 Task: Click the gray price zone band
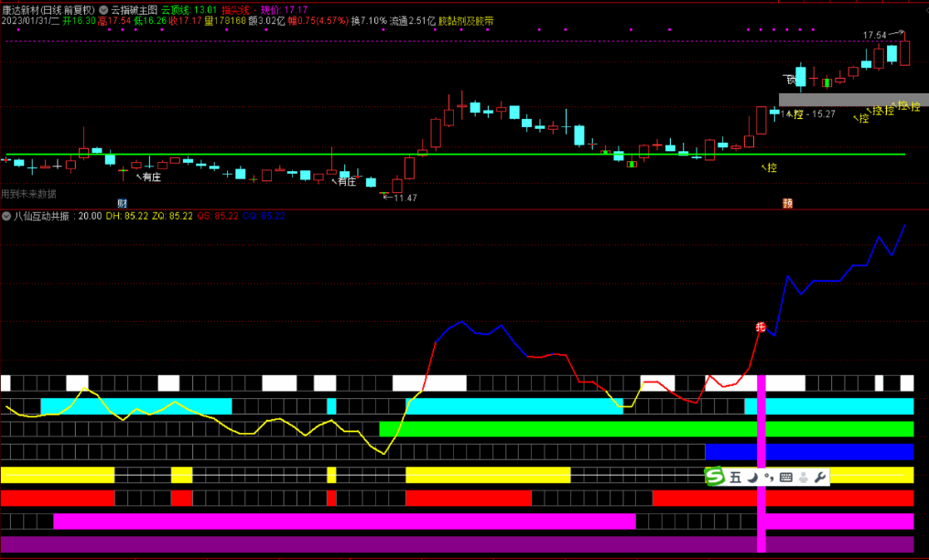click(854, 100)
